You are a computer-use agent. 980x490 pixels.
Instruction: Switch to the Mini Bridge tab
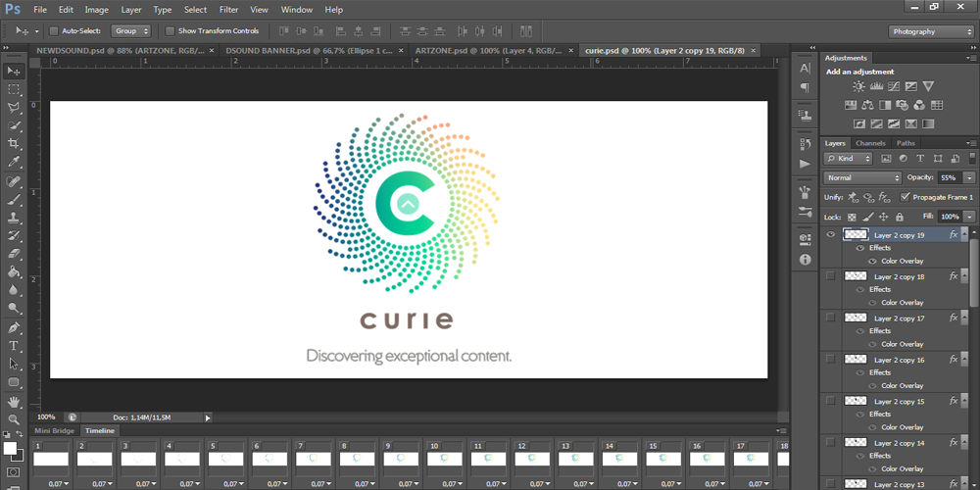coord(54,430)
